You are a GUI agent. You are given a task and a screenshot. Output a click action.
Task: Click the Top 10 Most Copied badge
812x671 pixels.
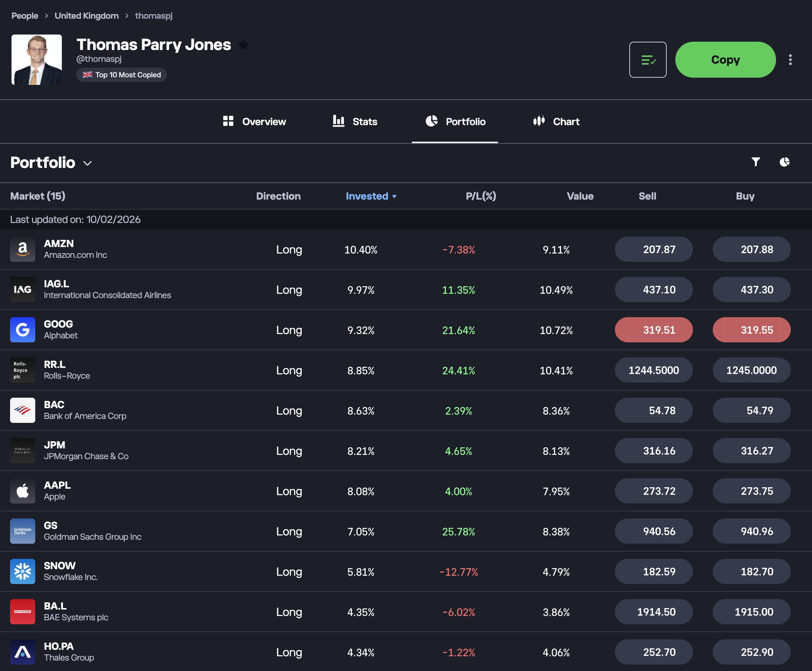[x=121, y=75]
